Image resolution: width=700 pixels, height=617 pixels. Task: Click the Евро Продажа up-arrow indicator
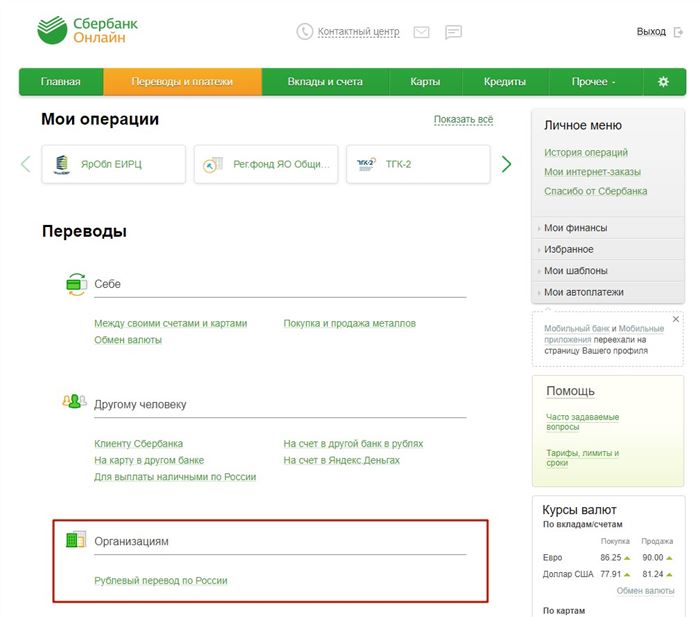point(669,558)
